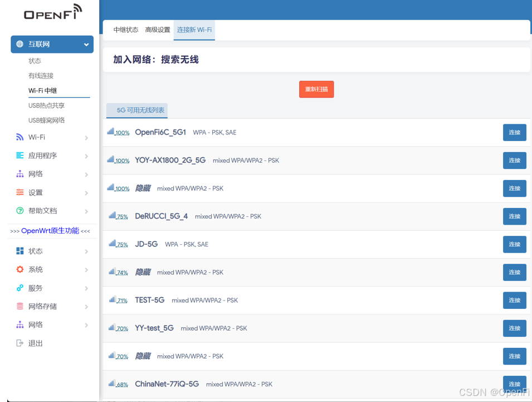Click the 网络 network-nodes icon

click(19, 174)
